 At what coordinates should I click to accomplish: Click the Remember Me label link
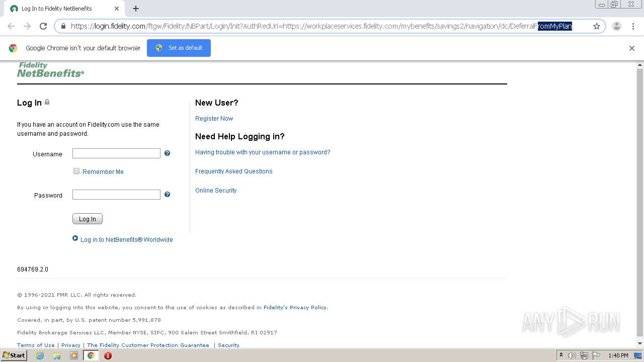(103, 172)
